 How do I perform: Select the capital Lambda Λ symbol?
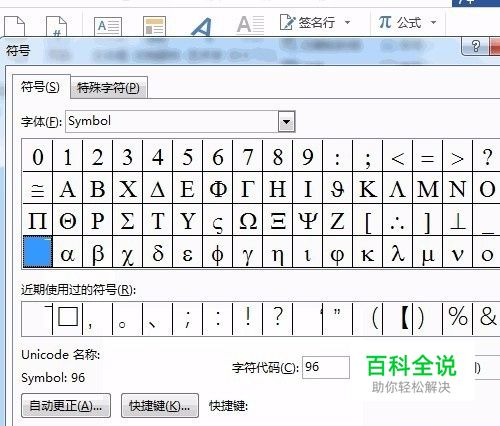[x=397, y=189]
